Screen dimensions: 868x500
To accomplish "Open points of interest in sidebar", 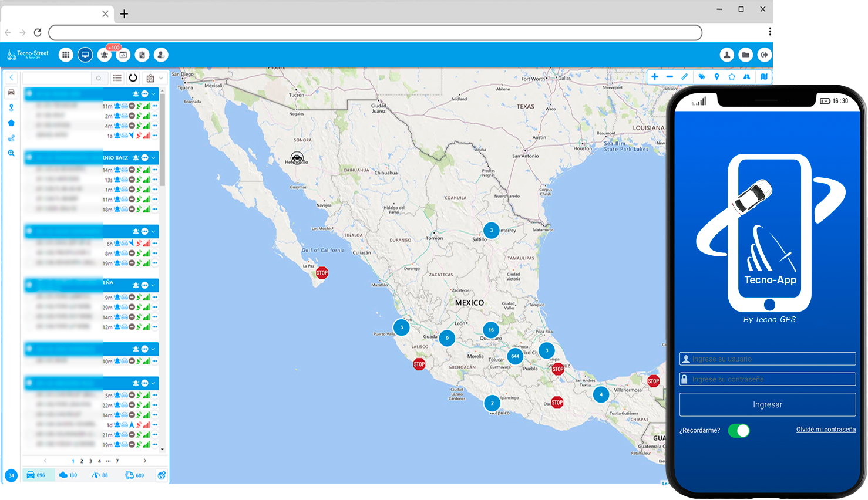I will 11,107.
